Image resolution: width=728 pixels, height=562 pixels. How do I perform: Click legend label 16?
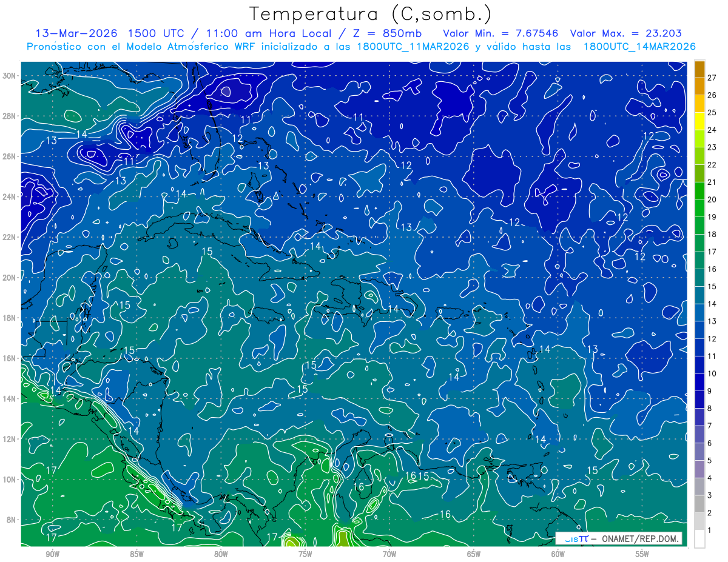pos(712,269)
